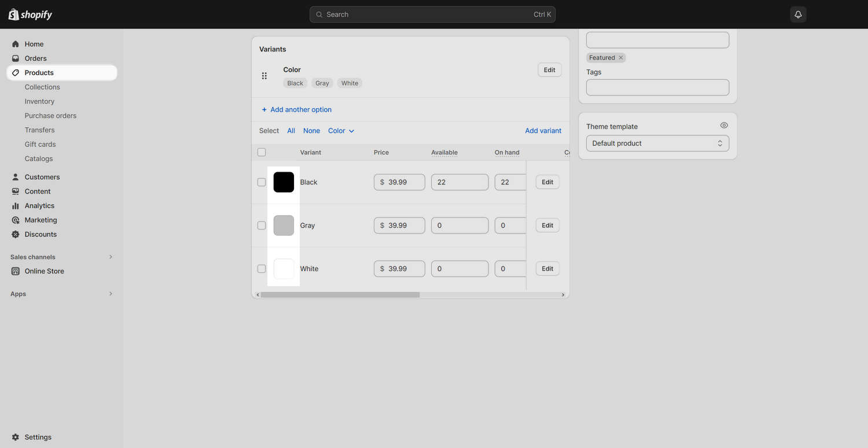The height and width of the screenshot is (448, 868).
Task: Click the Black variant price field
Action: coord(399,182)
